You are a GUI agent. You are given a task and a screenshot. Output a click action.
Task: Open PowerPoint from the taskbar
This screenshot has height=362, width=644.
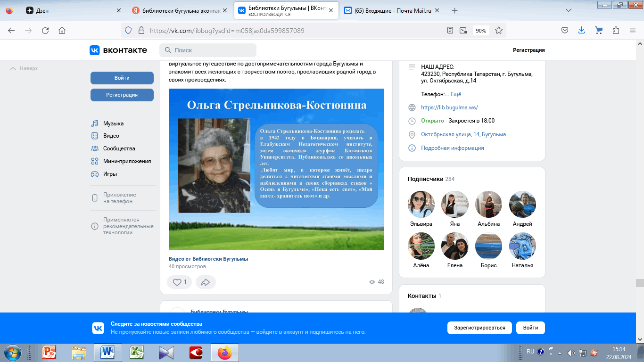(50, 352)
